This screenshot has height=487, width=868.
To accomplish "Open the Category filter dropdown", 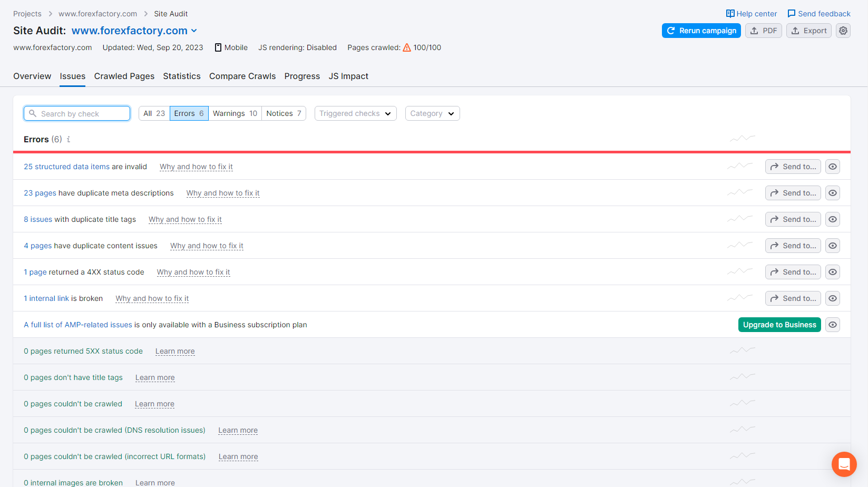I will (433, 113).
